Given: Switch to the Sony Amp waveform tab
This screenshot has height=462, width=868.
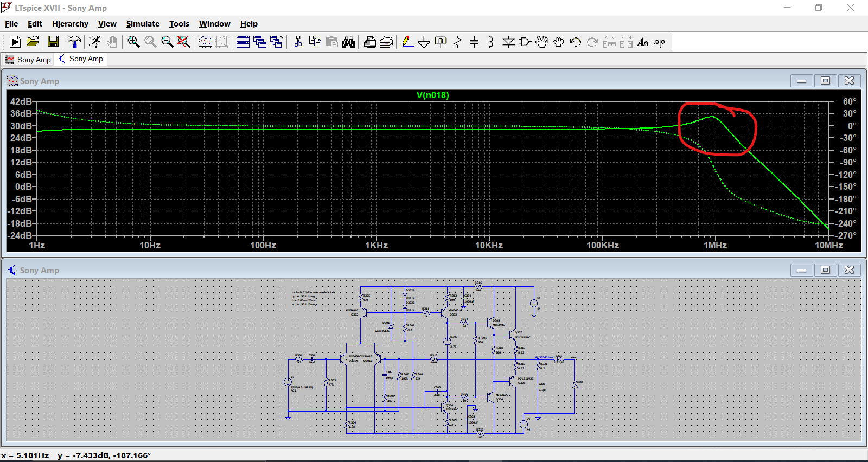Looking at the screenshot, I should point(28,60).
